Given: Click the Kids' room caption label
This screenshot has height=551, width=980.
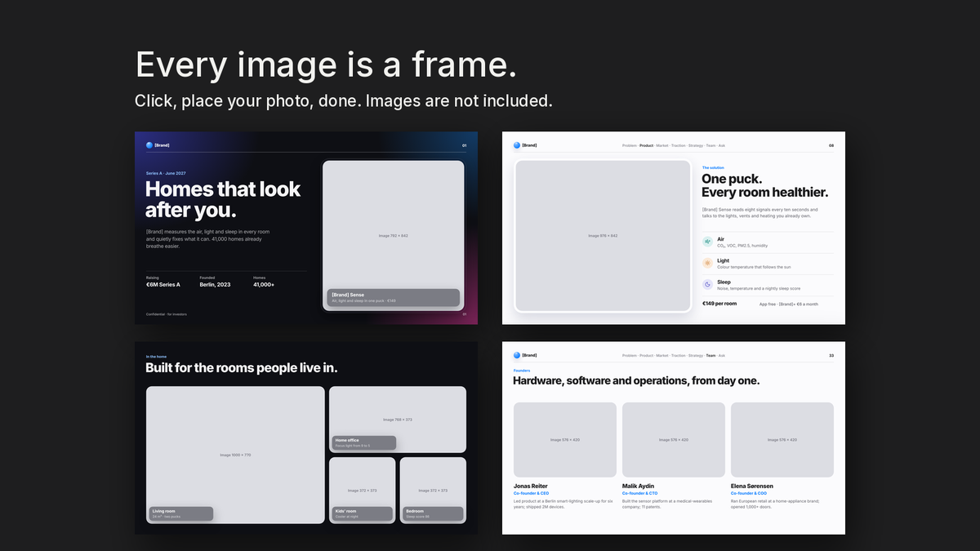Looking at the screenshot, I should pyautogui.click(x=362, y=513).
